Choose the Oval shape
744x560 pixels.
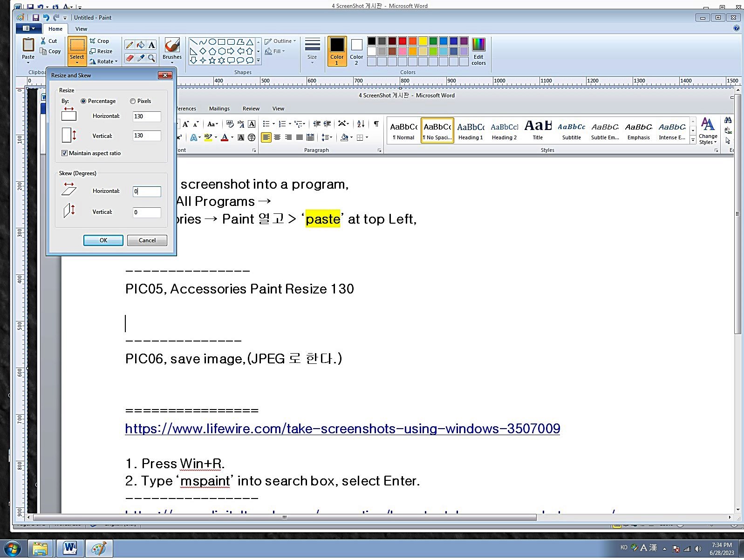[212, 42]
